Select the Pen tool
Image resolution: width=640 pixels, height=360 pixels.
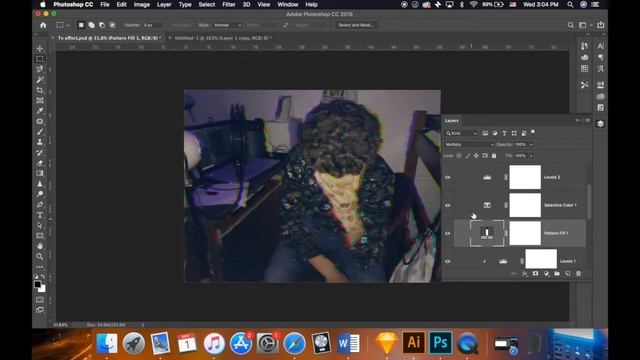[40, 204]
